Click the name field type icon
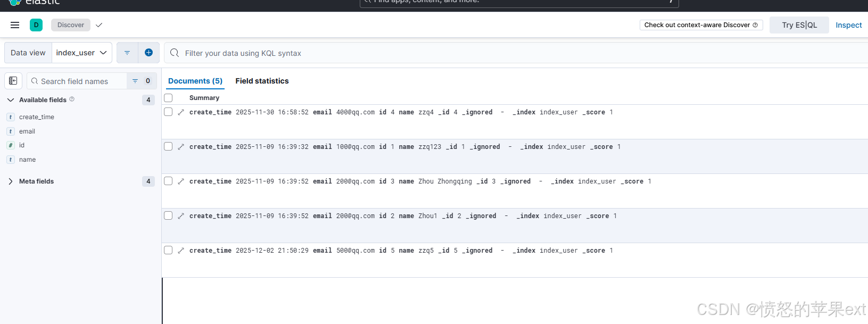This screenshot has height=324, width=868. coord(11,160)
